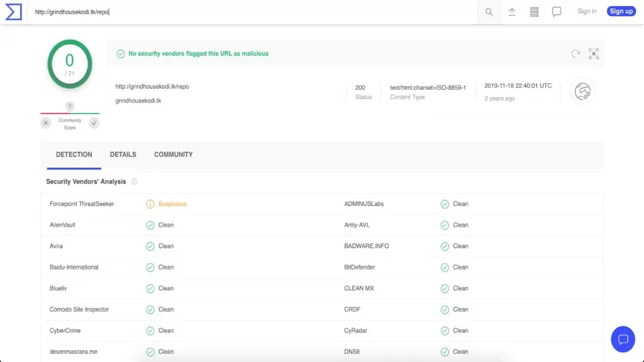Switch to the DETECTION tab
Screen dimensions: 644x362
coord(74,155)
